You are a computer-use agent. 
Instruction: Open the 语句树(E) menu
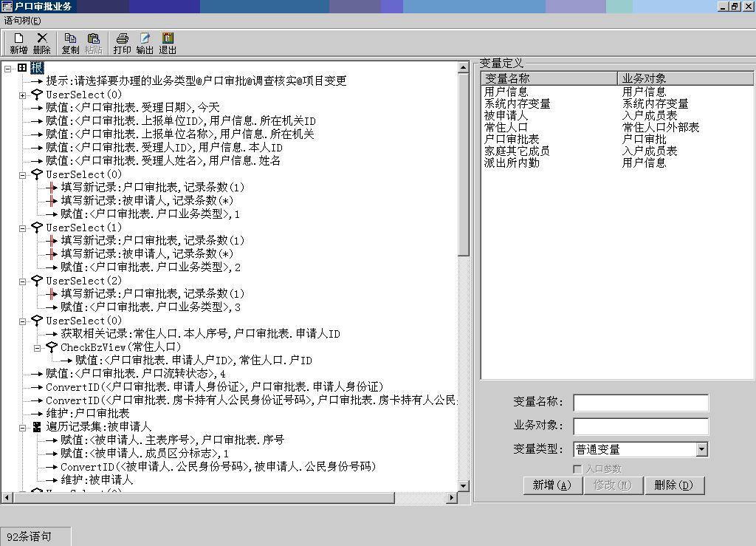(22, 21)
